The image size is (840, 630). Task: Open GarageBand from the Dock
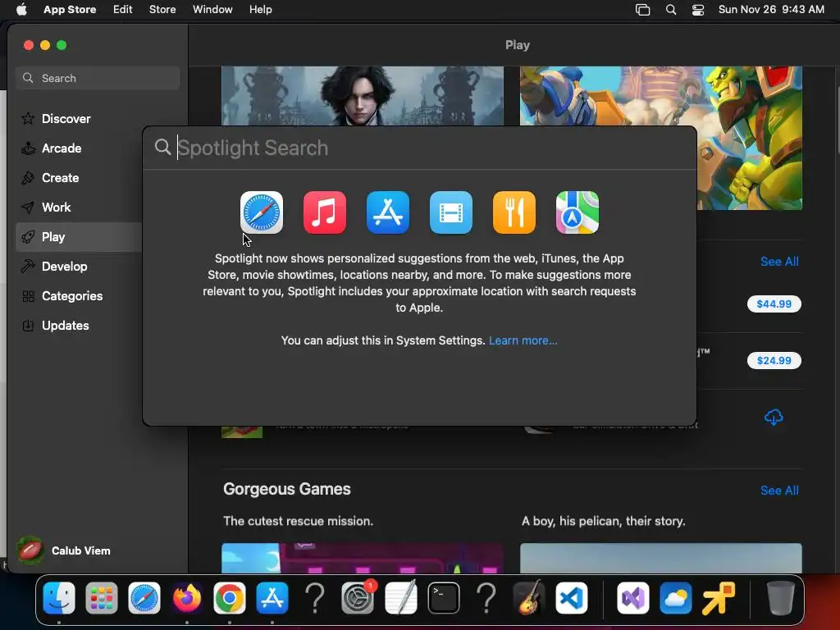529,598
